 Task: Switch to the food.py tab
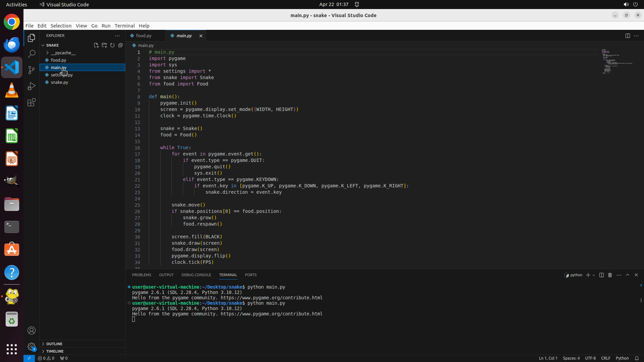(144, 36)
